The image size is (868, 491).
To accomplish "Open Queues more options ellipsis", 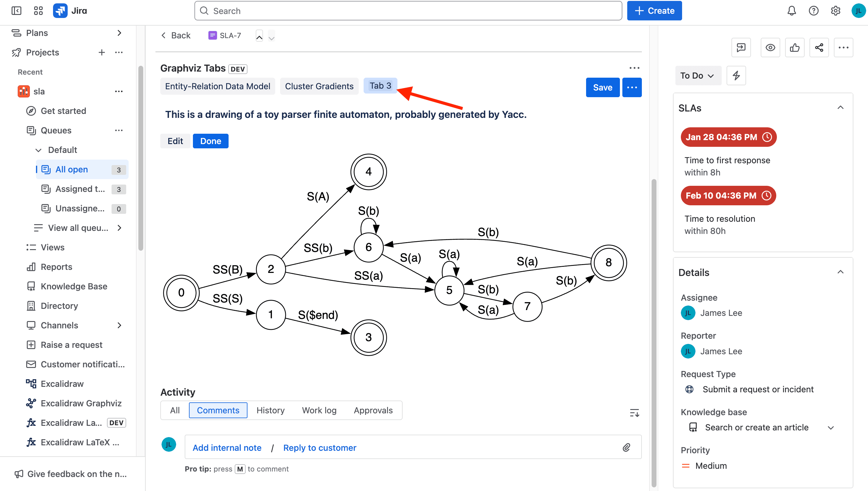I will point(119,130).
